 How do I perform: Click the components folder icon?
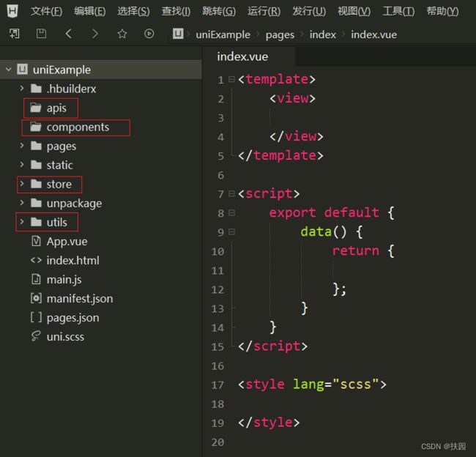tap(36, 127)
